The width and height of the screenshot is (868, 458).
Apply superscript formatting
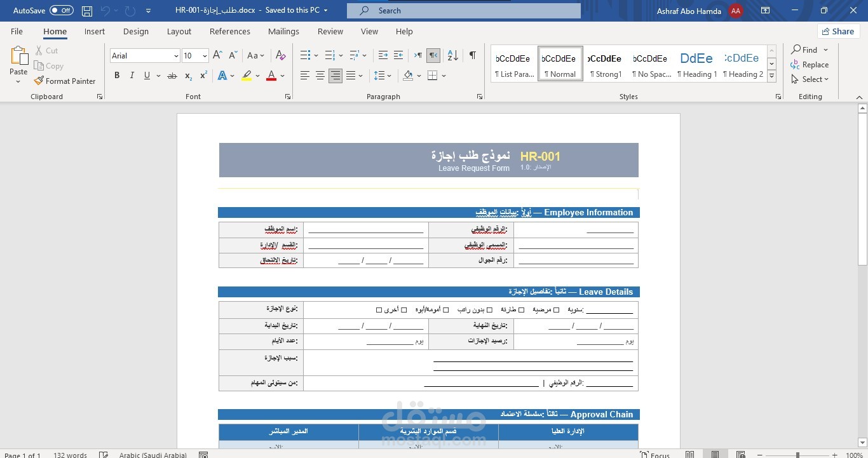[203, 76]
